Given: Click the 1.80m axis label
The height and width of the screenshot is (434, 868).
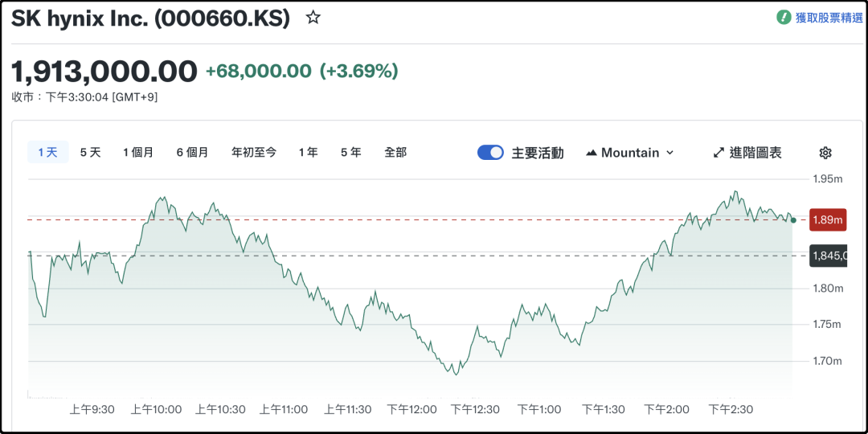Looking at the screenshot, I should click(x=828, y=289).
